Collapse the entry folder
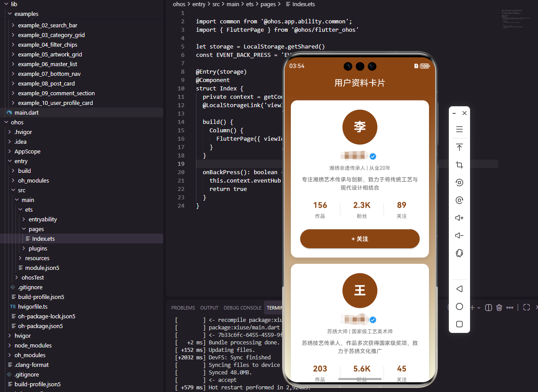 [9, 161]
